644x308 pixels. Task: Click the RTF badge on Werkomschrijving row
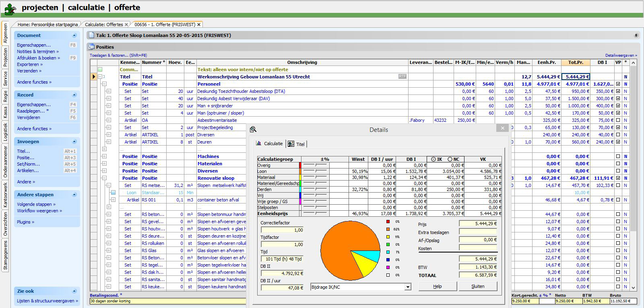402,76
